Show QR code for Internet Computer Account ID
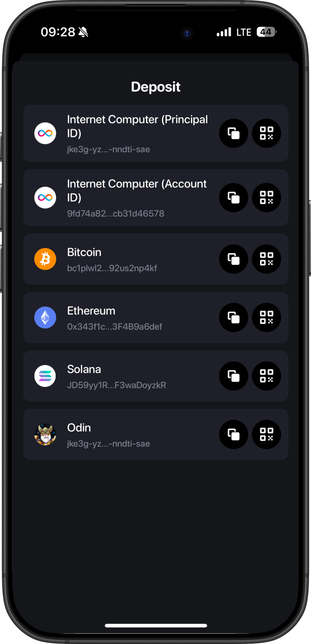Viewport: 311px width, 644px height. pyautogui.click(x=266, y=197)
